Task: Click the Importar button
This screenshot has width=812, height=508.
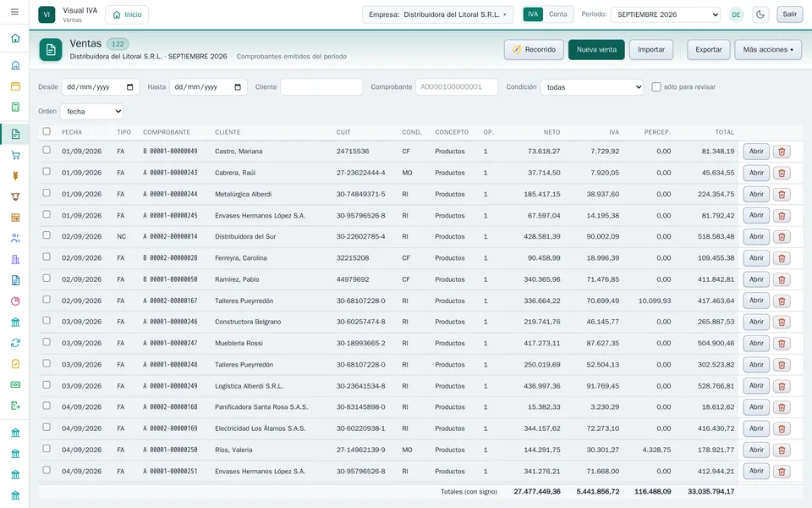Action: (x=651, y=50)
